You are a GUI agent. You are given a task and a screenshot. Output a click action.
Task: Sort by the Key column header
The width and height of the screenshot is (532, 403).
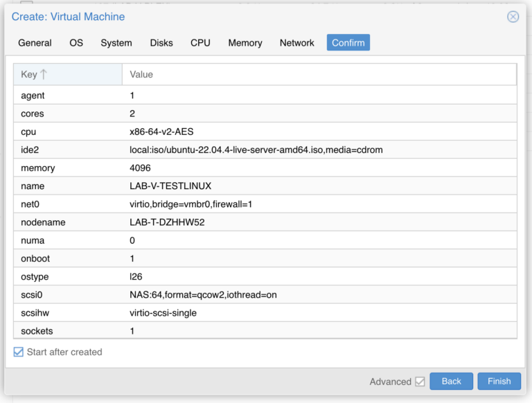click(68, 74)
